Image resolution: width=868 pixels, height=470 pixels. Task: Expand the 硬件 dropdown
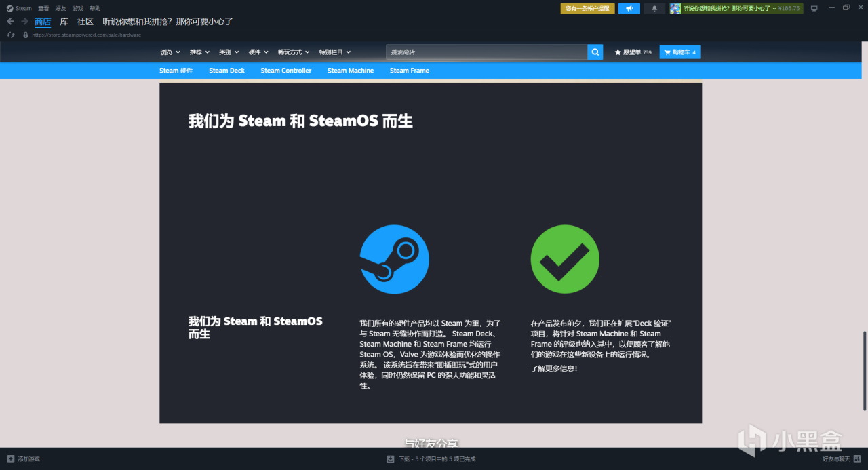pos(258,52)
